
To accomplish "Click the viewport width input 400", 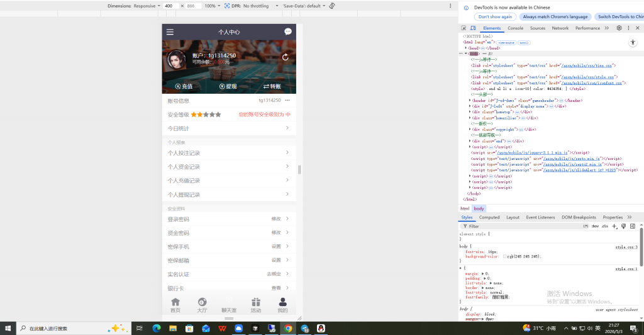I will click(170, 6).
